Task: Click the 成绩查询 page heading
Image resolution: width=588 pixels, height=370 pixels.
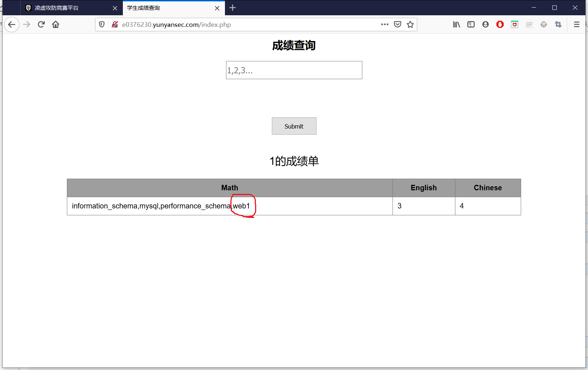Action: tap(294, 45)
